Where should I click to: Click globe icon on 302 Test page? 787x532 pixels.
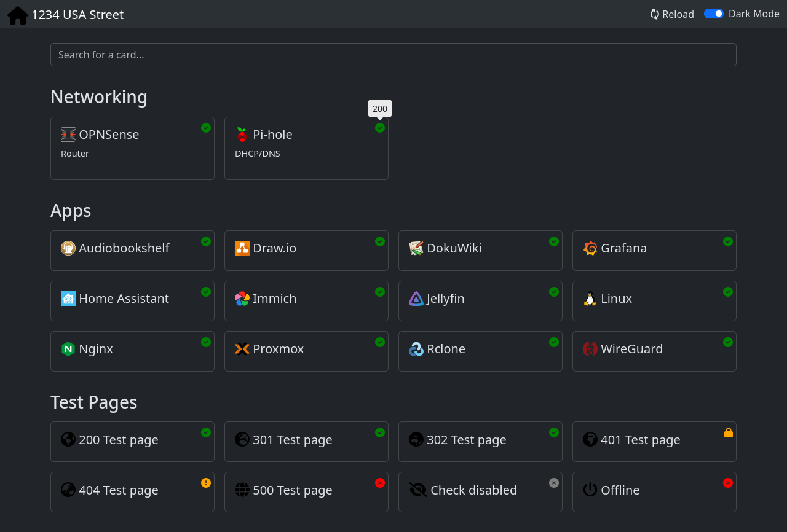click(416, 439)
